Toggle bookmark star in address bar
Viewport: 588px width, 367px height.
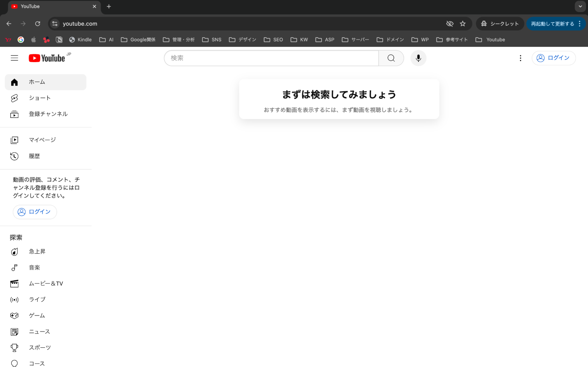[x=463, y=24]
